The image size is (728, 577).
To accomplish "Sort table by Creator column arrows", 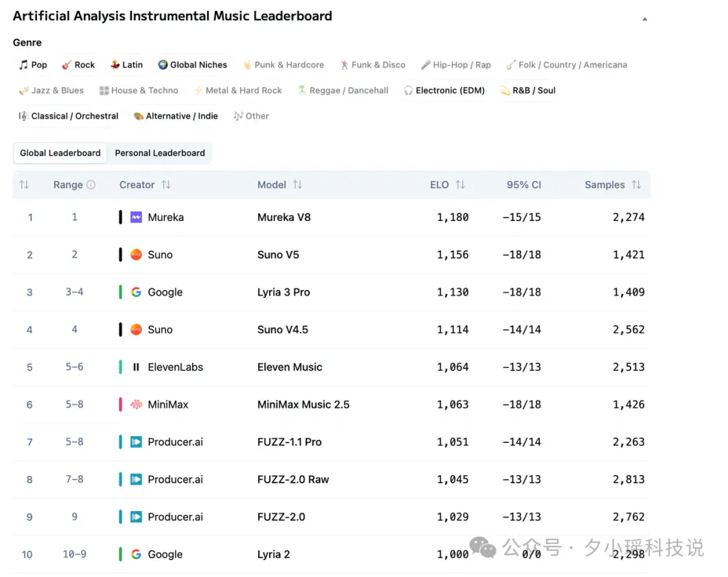I will click(x=166, y=185).
